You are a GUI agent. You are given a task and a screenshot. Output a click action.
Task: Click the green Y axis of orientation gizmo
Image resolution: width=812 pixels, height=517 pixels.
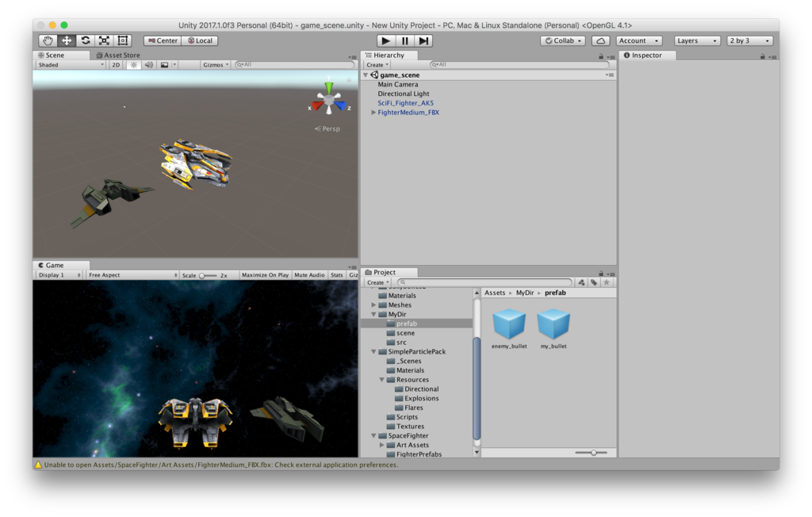coord(329,86)
